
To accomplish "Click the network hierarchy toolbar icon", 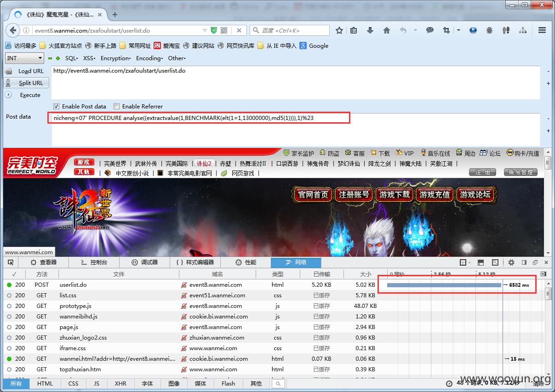I will click(x=523, y=30).
